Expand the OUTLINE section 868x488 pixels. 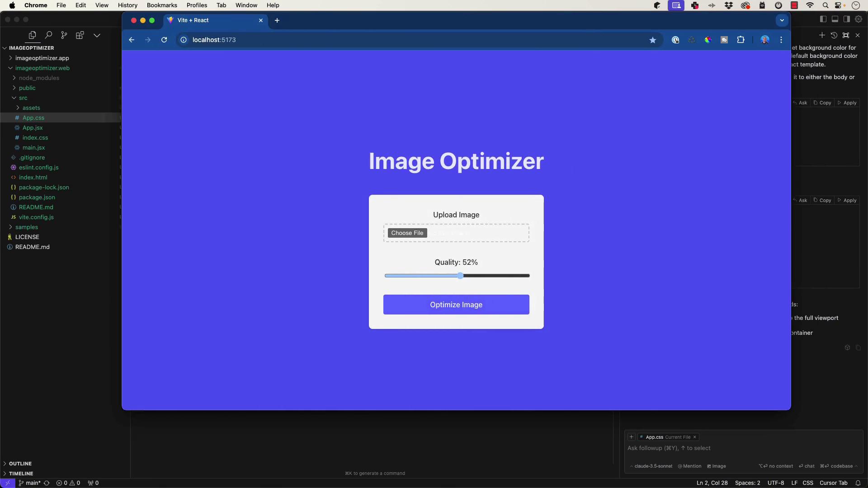20,464
